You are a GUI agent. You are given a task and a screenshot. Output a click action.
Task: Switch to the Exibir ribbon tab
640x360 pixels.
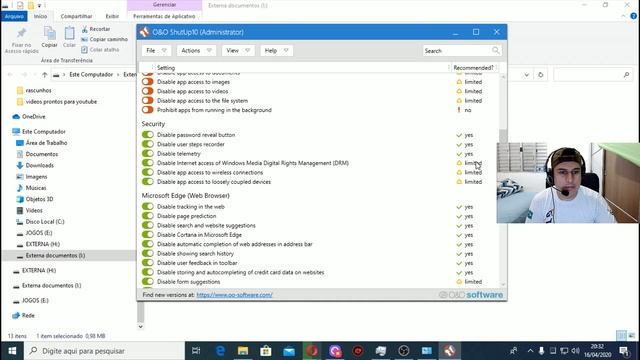point(112,16)
